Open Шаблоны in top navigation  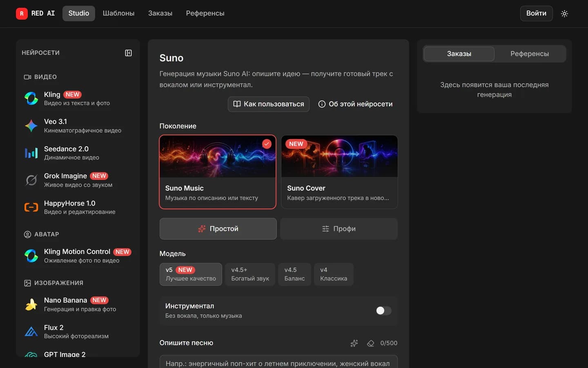pyautogui.click(x=118, y=13)
